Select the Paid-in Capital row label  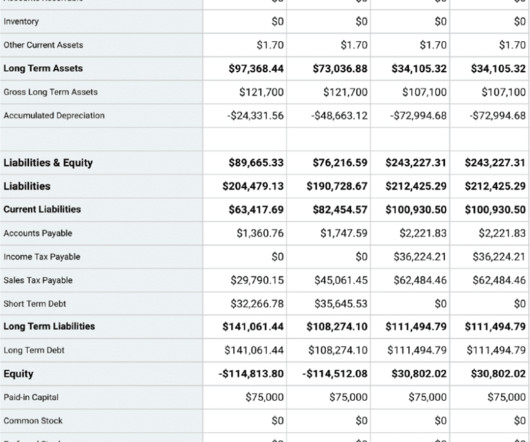pos(31,397)
